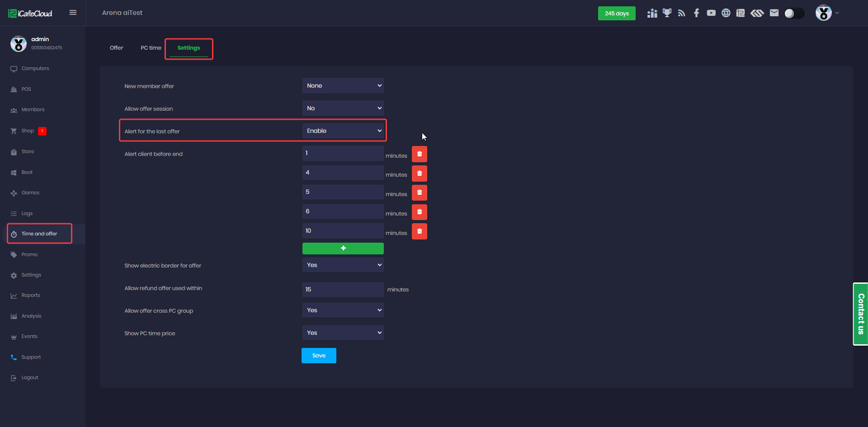Toggle the dark mode switch in header

click(x=794, y=14)
